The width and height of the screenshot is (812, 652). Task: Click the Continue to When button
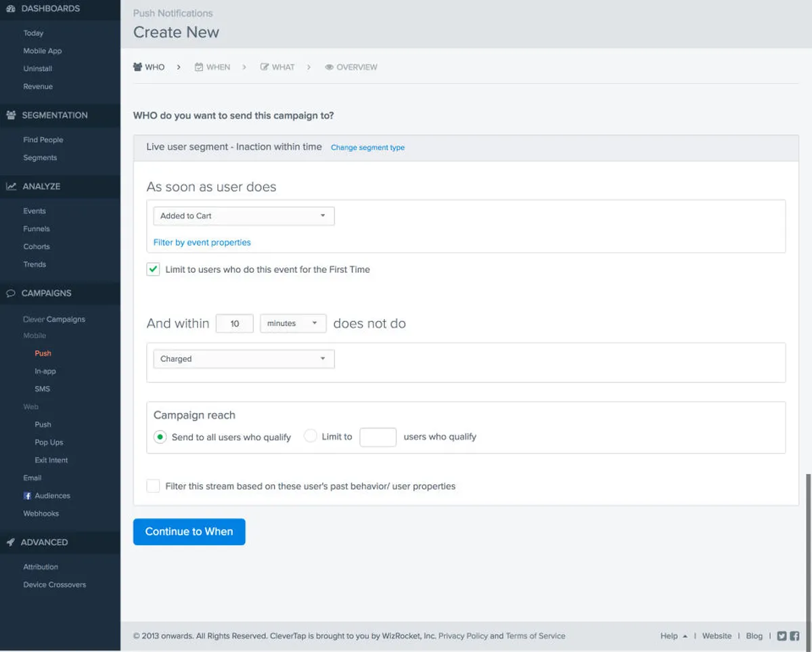tap(189, 531)
